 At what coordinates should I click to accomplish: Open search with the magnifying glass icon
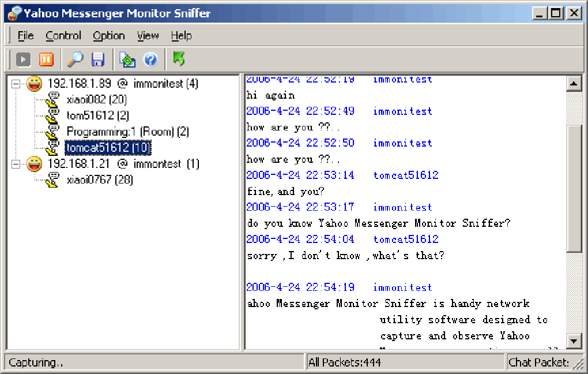[x=75, y=59]
